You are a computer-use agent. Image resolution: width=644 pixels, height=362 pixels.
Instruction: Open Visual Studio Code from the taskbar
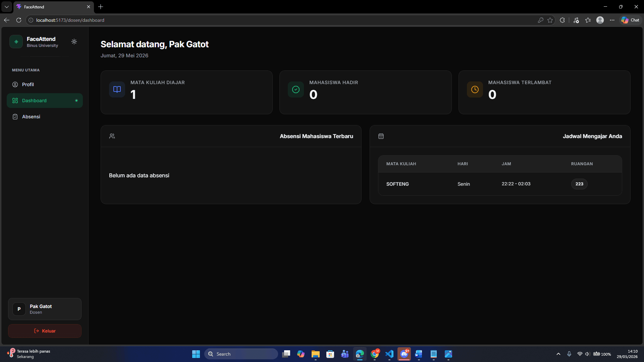[389, 354]
